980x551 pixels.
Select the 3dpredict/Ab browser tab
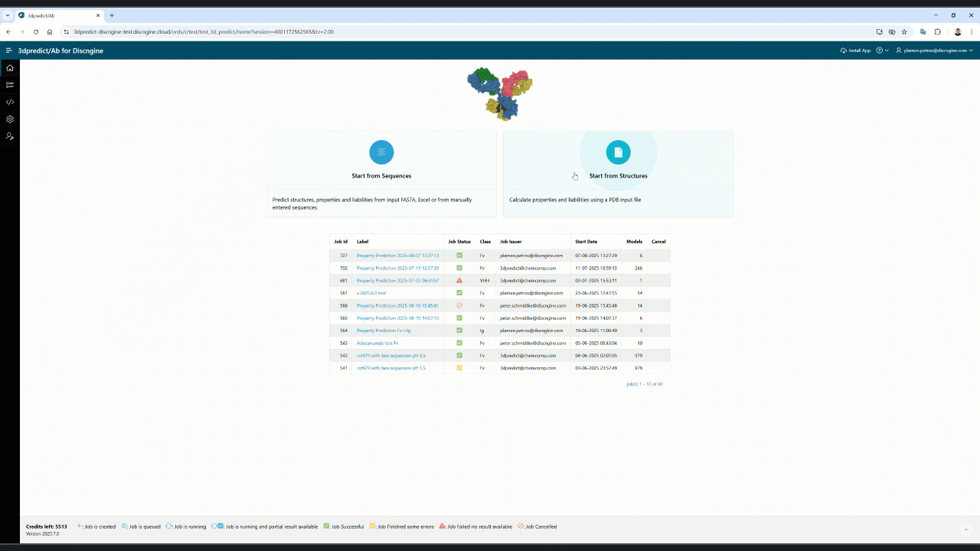tap(59, 15)
